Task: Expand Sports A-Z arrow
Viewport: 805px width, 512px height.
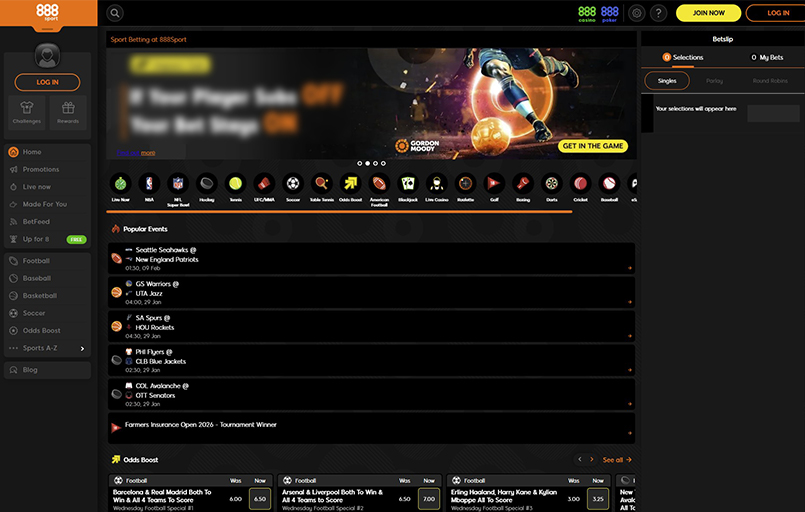Action: click(82, 349)
